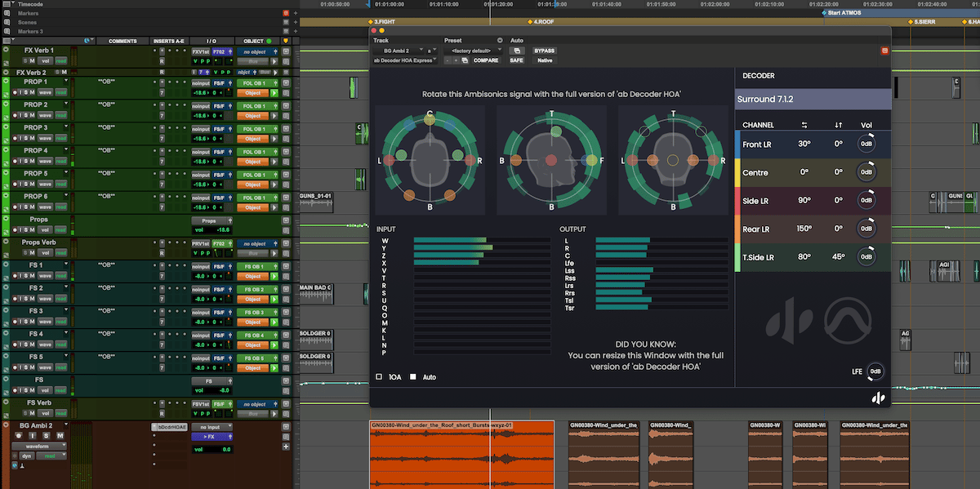Select the selected orange Wind_under_the_Roof clip

[461, 454]
